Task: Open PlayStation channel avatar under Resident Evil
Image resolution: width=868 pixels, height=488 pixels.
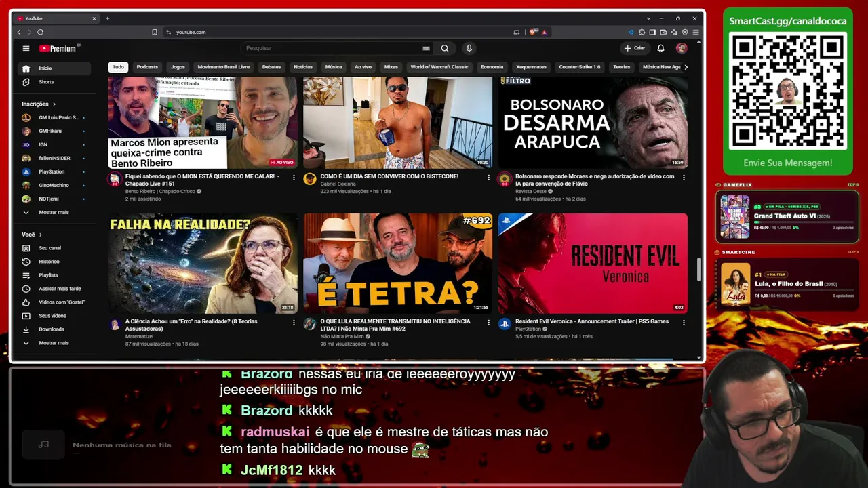Action: [x=505, y=324]
